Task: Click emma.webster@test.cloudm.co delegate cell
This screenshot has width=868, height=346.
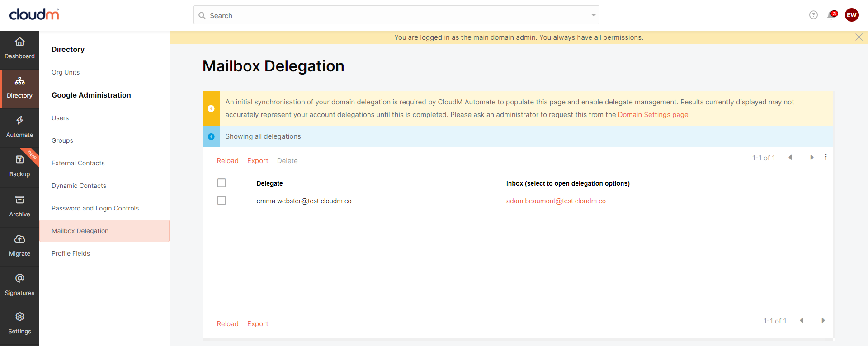Action: click(x=304, y=201)
